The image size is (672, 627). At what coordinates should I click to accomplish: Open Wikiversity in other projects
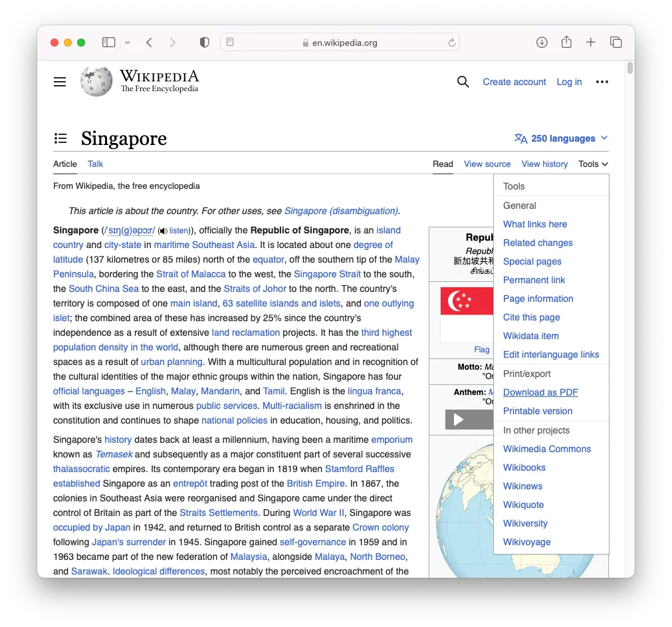coord(525,523)
